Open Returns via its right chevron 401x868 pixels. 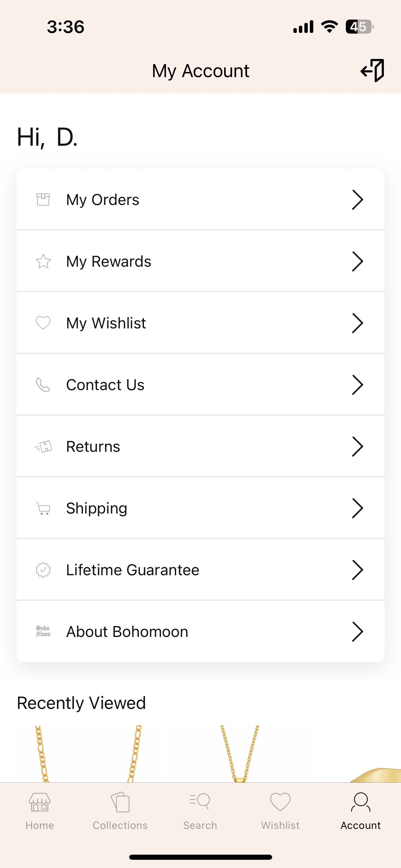(357, 446)
